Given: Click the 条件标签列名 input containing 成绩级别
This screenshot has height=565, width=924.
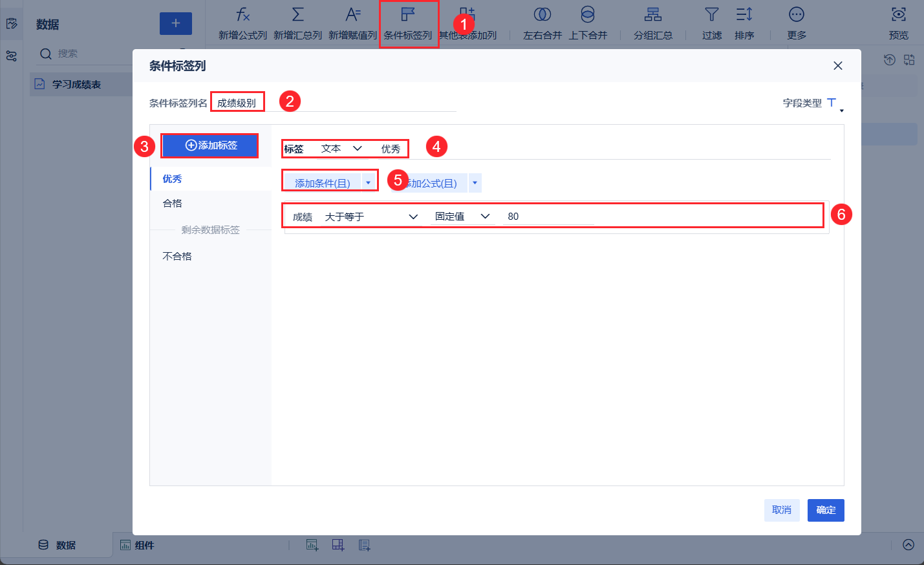Looking at the screenshot, I should [335, 103].
